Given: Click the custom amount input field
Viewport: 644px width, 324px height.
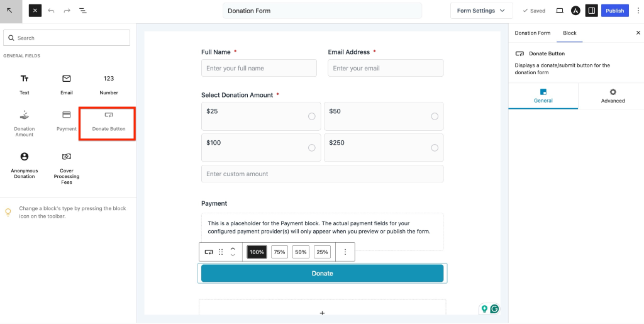Looking at the screenshot, I should (x=323, y=174).
